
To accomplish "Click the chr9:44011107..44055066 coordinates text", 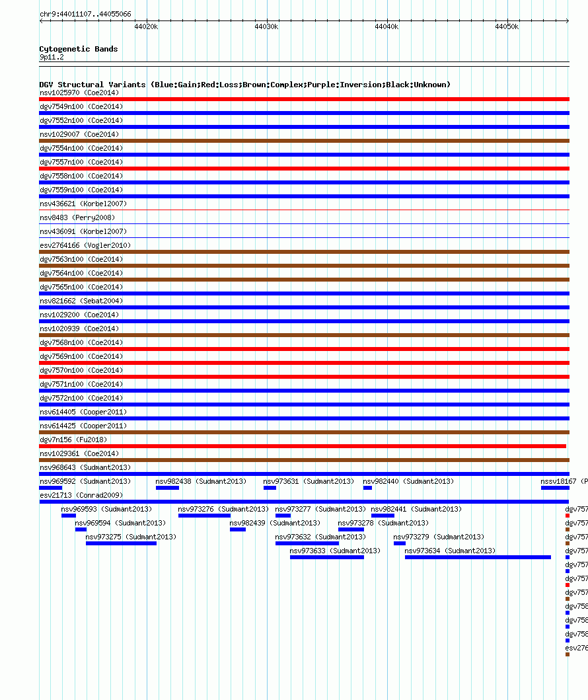I will click(x=85, y=15).
